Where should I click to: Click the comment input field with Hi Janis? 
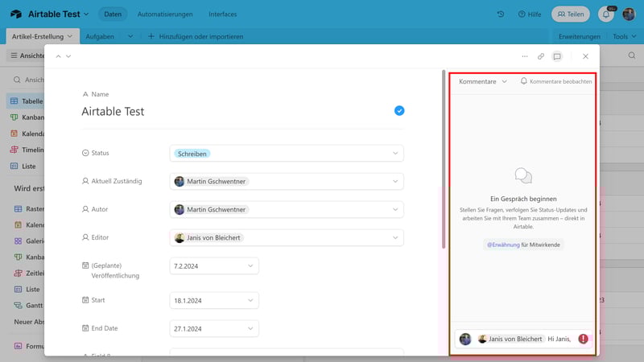click(560, 339)
